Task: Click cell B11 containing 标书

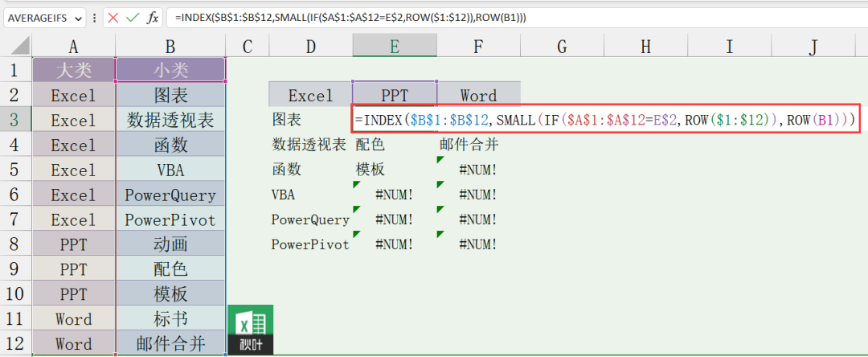Action: [170, 319]
